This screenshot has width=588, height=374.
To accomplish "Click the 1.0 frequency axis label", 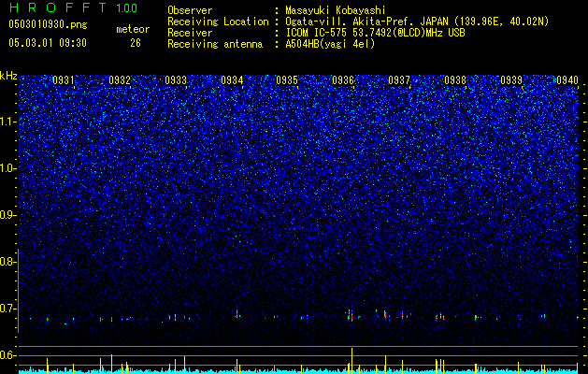I will (7, 168).
